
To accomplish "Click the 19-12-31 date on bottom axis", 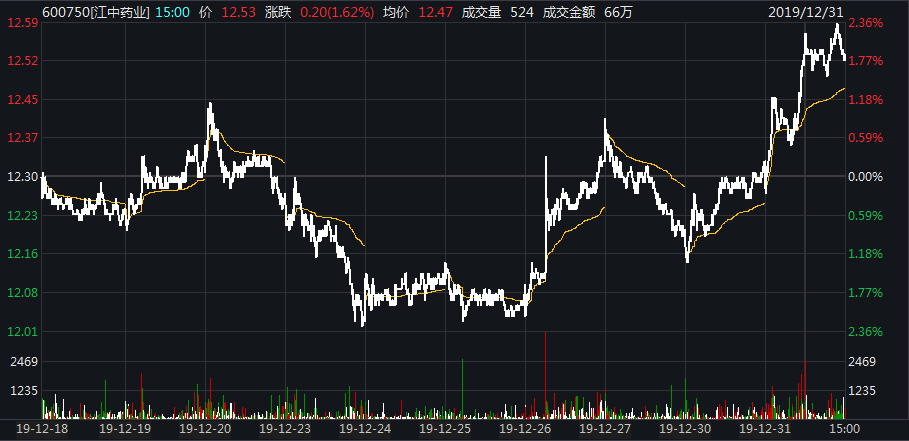I will pos(765,427).
